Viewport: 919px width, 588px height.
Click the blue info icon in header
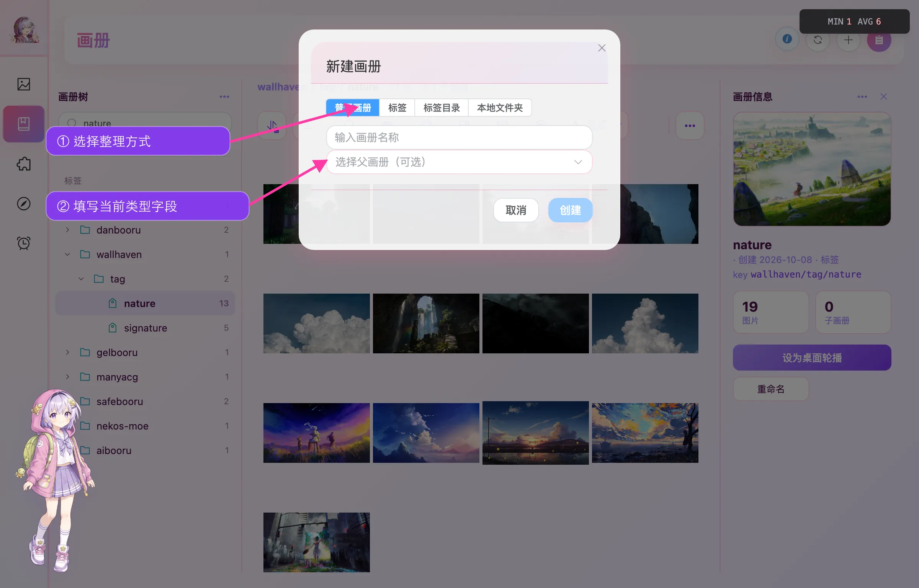787,39
